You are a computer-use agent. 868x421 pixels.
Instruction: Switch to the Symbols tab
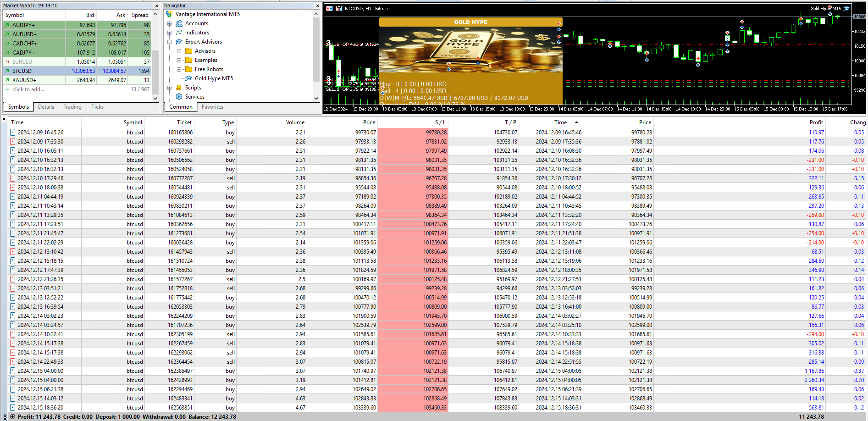[18, 107]
